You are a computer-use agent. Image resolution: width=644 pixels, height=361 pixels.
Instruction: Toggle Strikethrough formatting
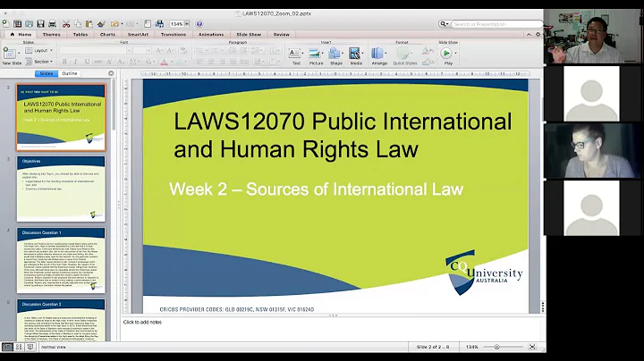(98, 62)
